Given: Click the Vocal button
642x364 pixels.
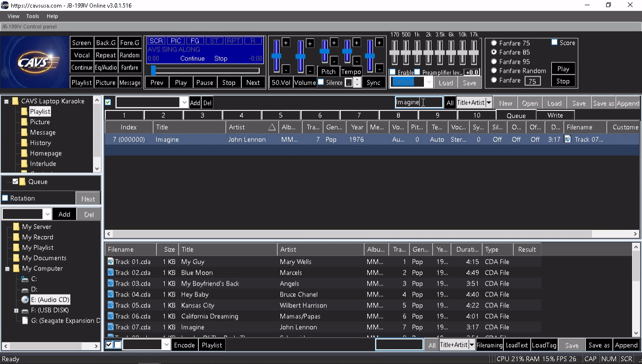Looking at the screenshot, I should click(82, 55).
